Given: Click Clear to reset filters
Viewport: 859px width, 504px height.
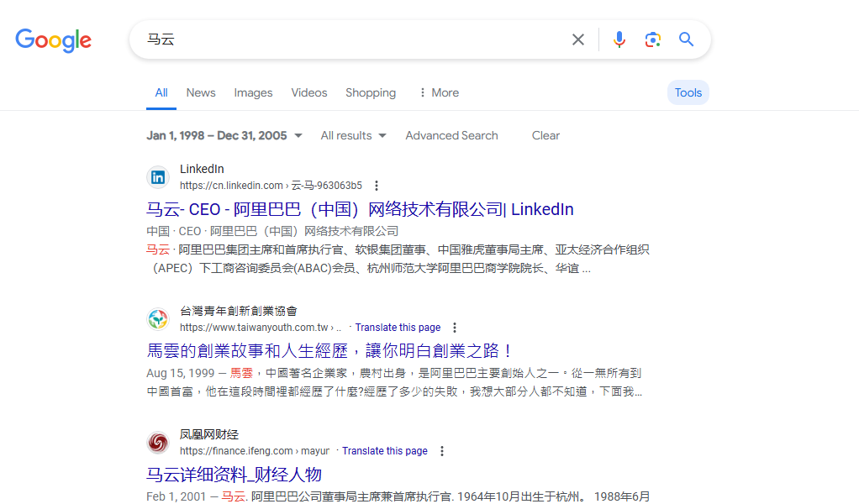Looking at the screenshot, I should (545, 136).
